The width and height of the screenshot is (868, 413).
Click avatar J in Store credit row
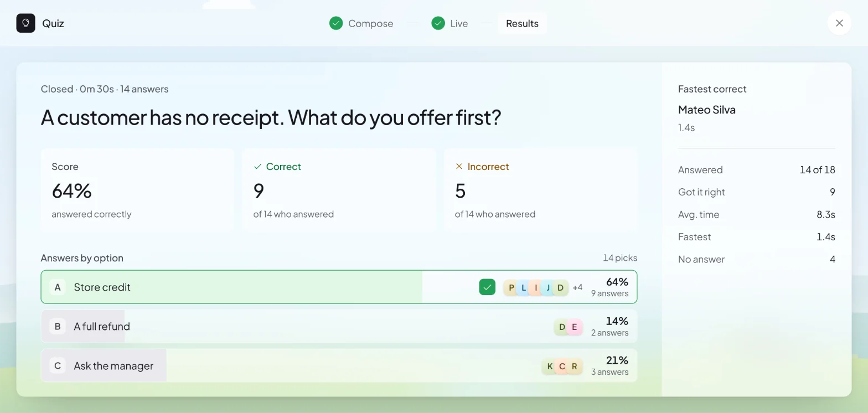tap(548, 287)
